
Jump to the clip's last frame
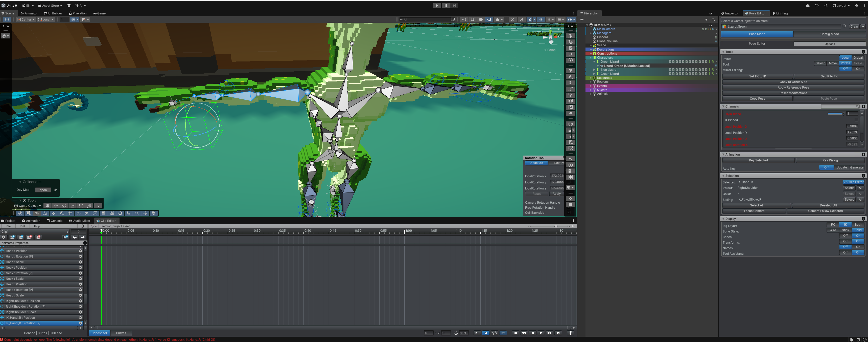tap(558, 333)
